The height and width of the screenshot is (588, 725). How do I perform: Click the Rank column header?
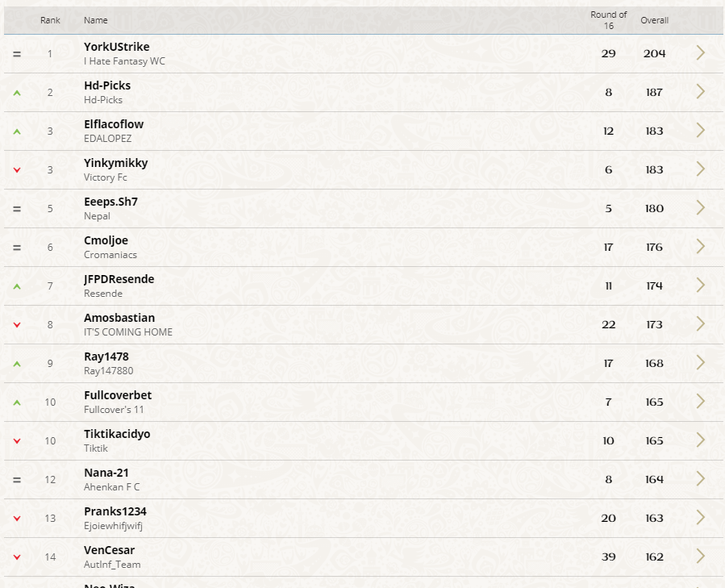[50, 20]
